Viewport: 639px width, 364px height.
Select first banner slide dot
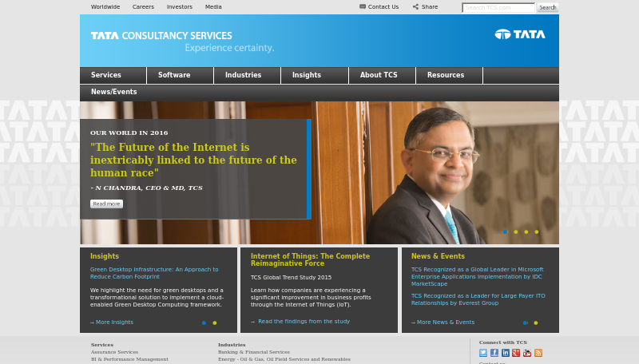506,232
